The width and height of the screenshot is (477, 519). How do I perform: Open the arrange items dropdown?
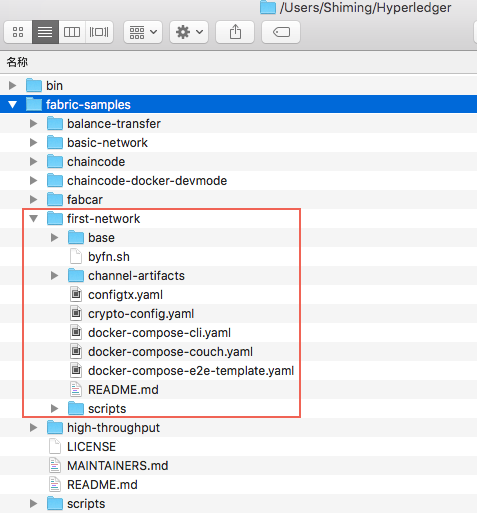click(x=143, y=32)
